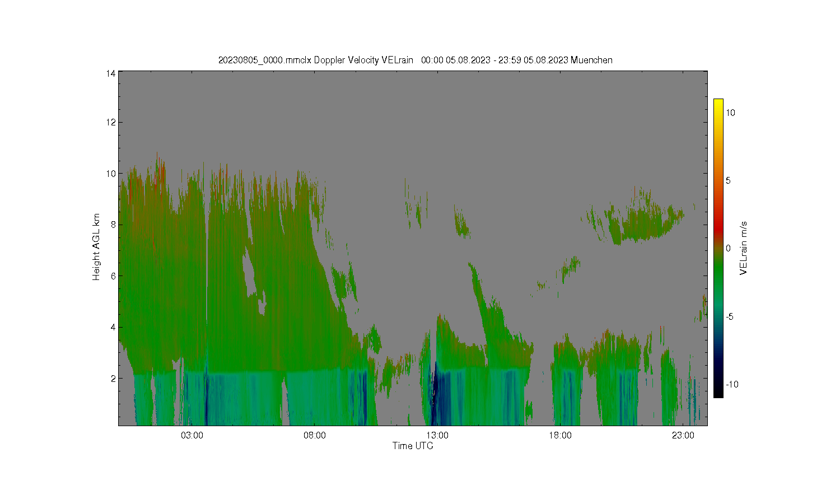Click the colorbar tick label 5
840x504 pixels.
coord(729,180)
